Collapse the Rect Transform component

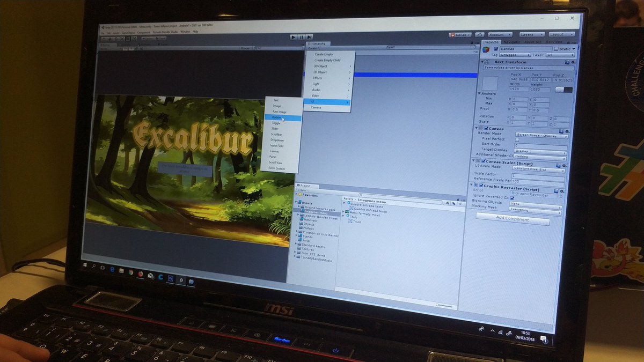click(482, 62)
